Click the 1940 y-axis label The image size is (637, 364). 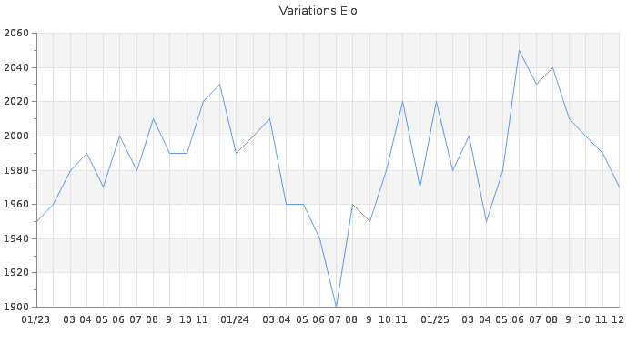click(16, 238)
